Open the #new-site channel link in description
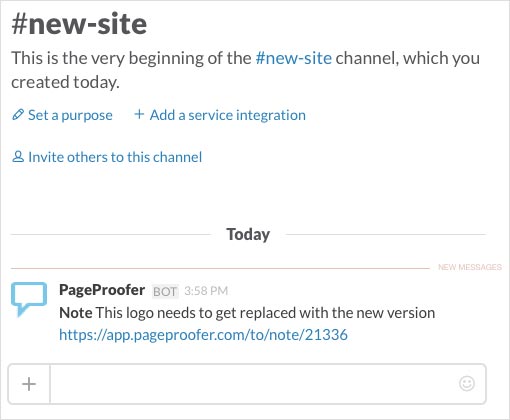 coord(294,58)
